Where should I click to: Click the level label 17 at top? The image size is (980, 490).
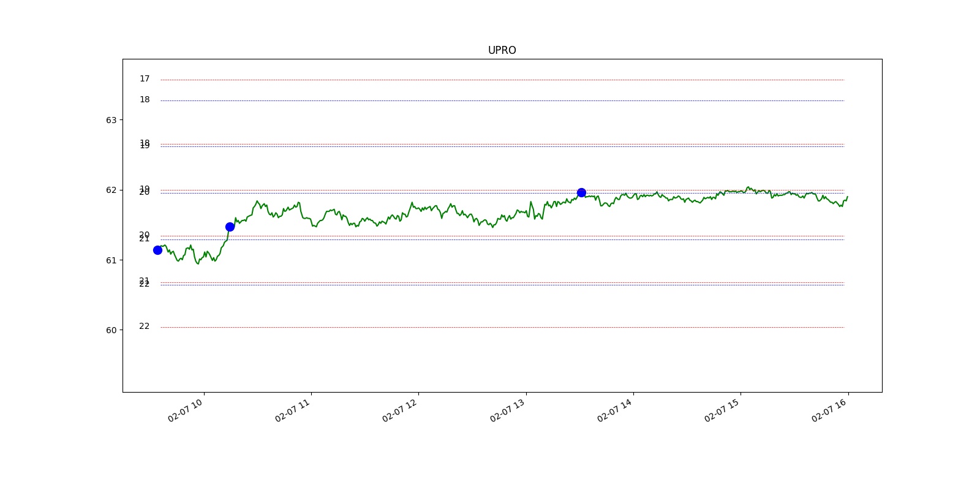pos(145,78)
